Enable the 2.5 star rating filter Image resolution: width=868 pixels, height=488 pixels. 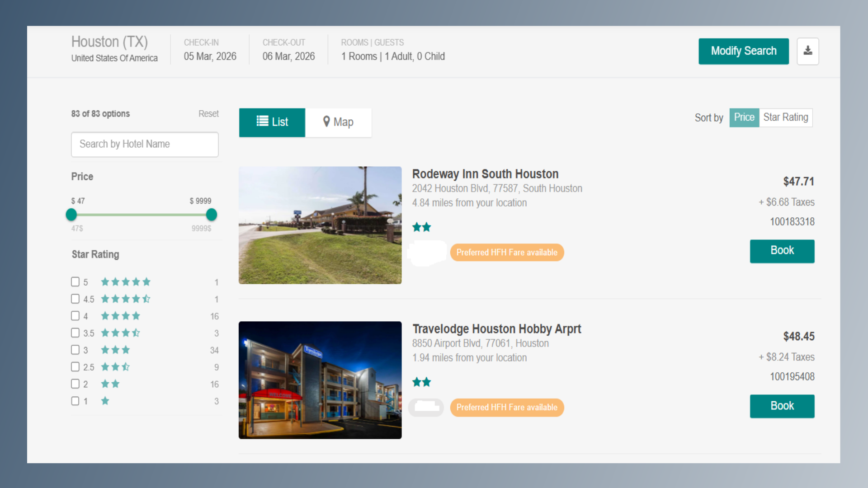coord(75,367)
